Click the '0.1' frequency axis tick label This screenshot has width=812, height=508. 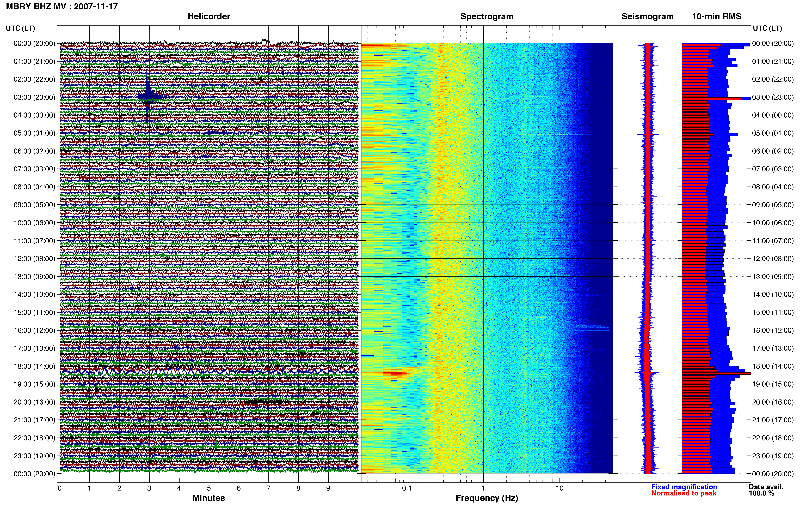tap(407, 488)
